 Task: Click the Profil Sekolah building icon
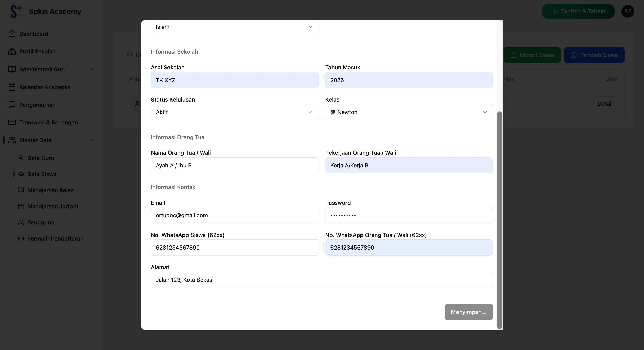coord(12,51)
